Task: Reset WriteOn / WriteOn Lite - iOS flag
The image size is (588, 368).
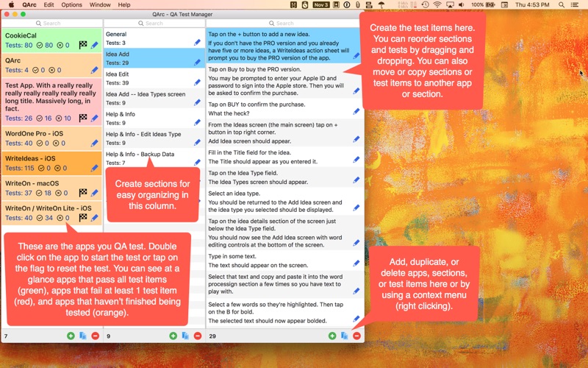Action: [83, 217]
